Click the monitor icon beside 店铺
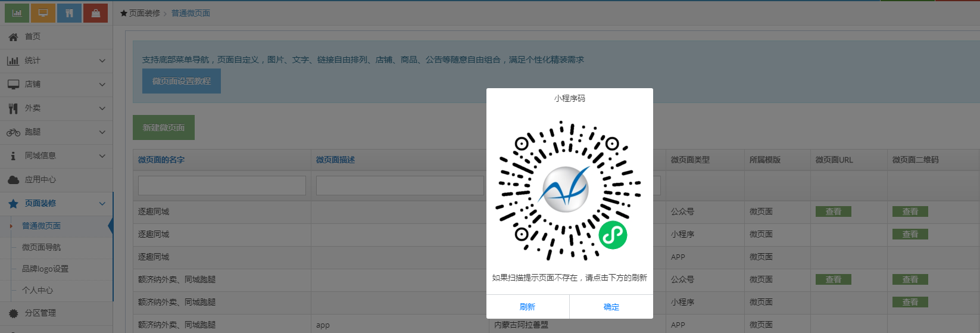This screenshot has height=333, width=980. tap(13, 85)
